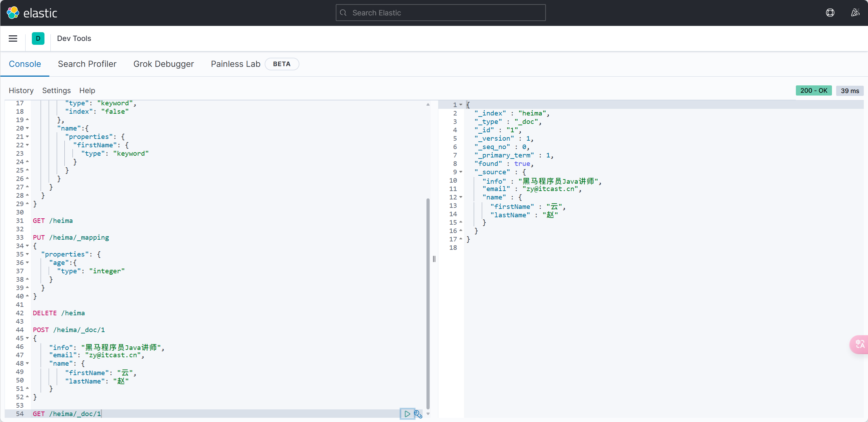Click the green D space avatar
Viewport: 868px width, 422px height.
(38, 38)
